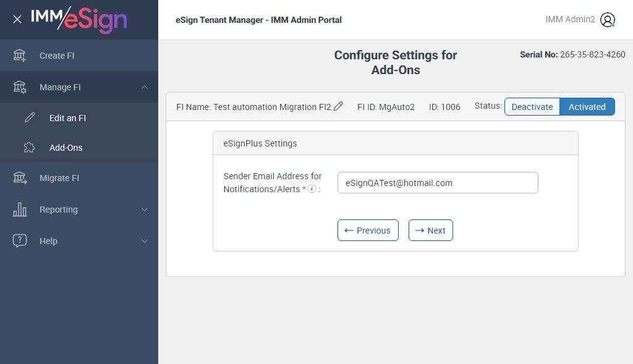Click the Manage FI bank gear icon

click(x=20, y=87)
